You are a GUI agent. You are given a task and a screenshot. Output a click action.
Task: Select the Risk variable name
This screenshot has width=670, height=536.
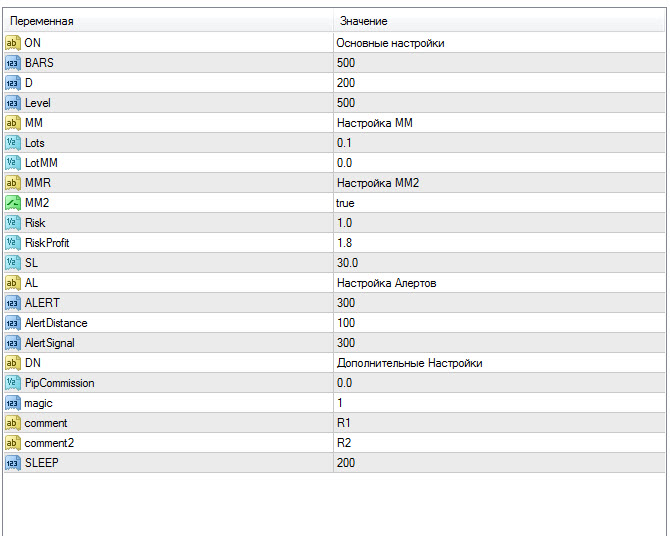pyautogui.click(x=35, y=223)
